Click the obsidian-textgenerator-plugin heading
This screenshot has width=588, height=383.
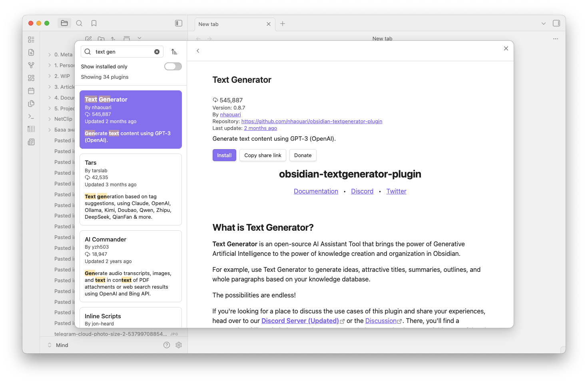pos(350,174)
